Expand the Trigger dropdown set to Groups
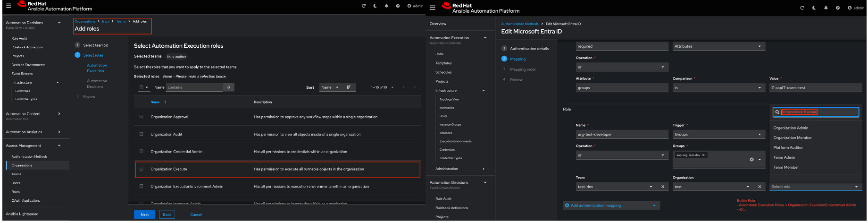Viewport: 868px width, 223px height. 717,135
